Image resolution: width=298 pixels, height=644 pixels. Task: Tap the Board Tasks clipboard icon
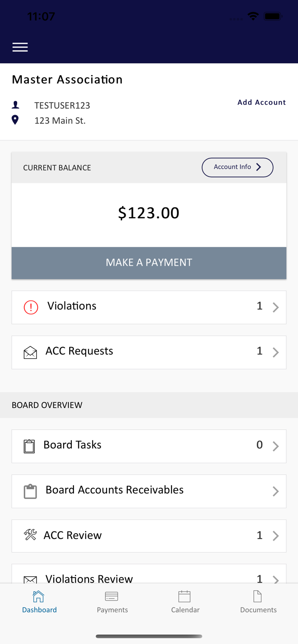pos(29,446)
